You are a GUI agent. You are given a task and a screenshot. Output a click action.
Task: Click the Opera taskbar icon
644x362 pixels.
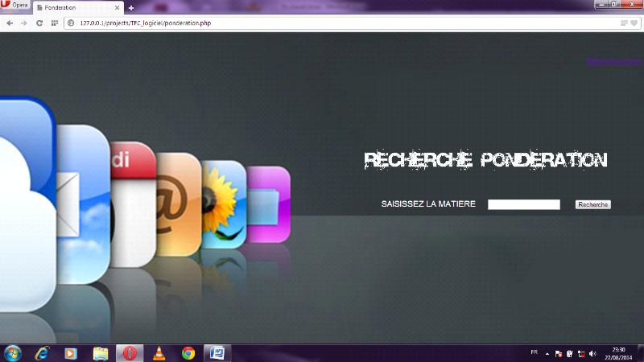tap(130, 353)
